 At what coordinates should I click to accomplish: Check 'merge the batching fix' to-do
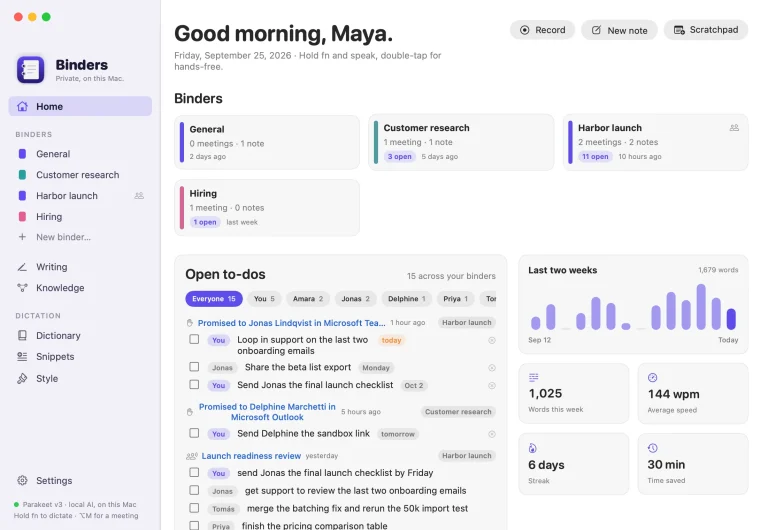pyautogui.click(x=194, y=508)
